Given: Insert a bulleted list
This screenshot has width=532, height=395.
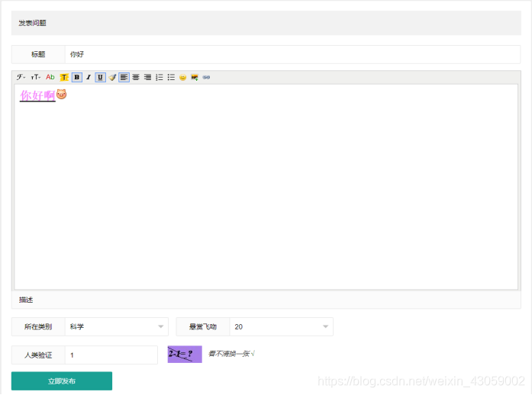Looking at the screenshot, I should click(x=171, y=77).
